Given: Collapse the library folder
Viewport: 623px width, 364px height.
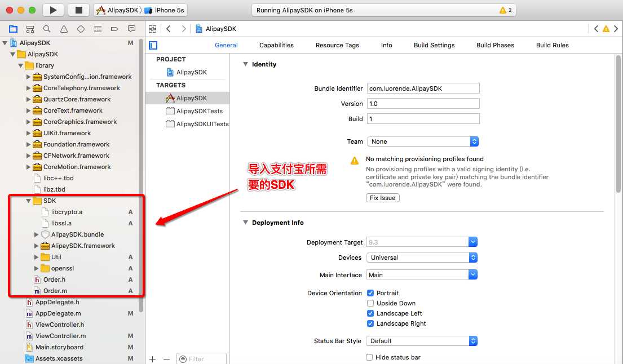Looking at the screenshot, I should click(20, 65).
